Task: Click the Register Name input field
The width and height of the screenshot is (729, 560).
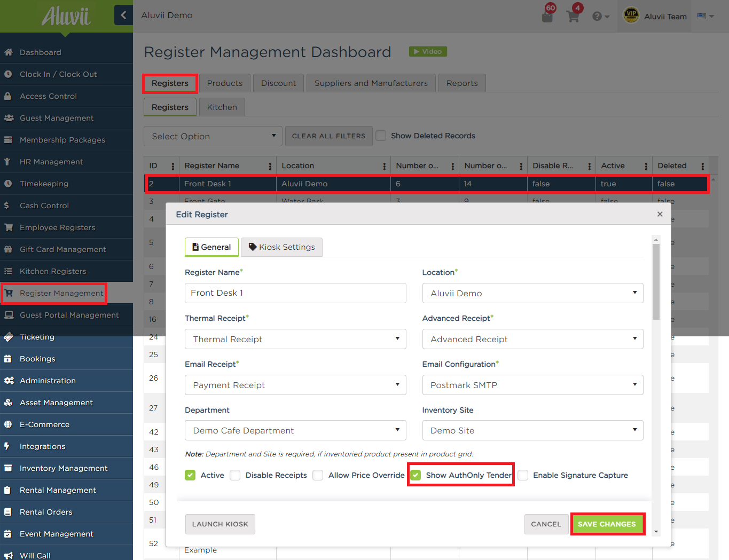Action: pyautogui.click(x=295, y=293)
